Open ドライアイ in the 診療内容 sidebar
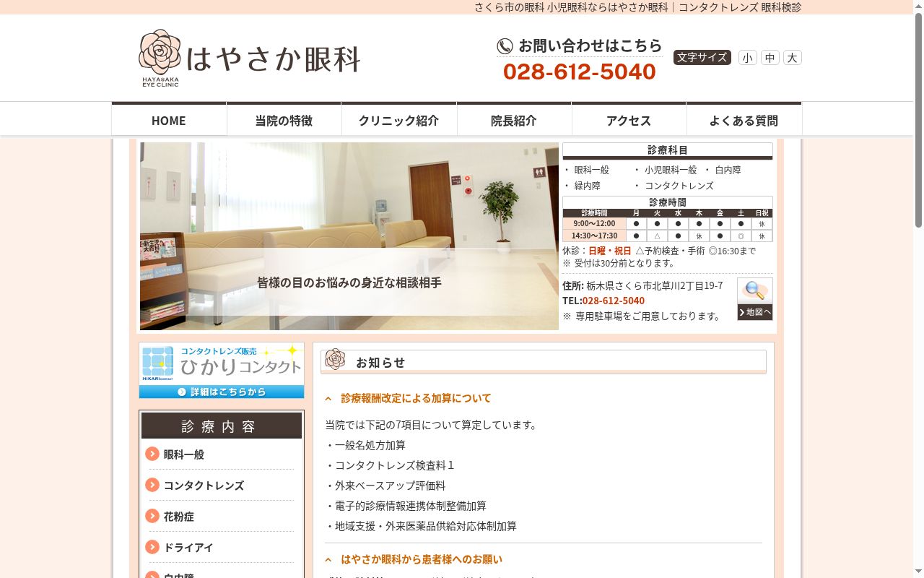This screenshot has width=924, height=578. pos(188,548)
